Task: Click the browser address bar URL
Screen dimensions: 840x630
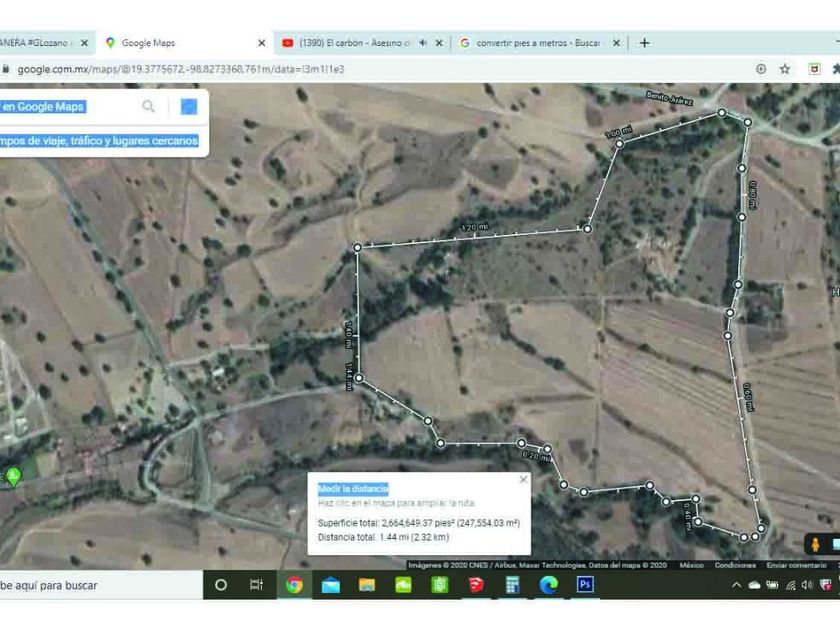Action: pyautogui.click(x=180, y=69)
